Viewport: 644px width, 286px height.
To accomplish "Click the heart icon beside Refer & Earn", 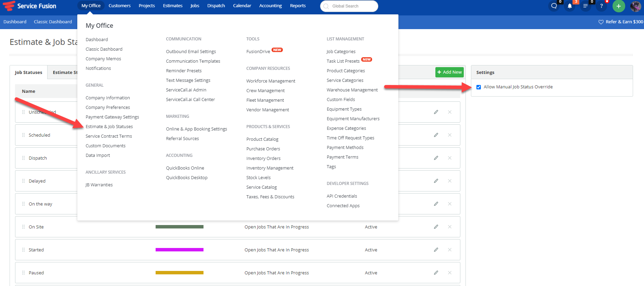I will pyautogui.click(x=601, y=22).
